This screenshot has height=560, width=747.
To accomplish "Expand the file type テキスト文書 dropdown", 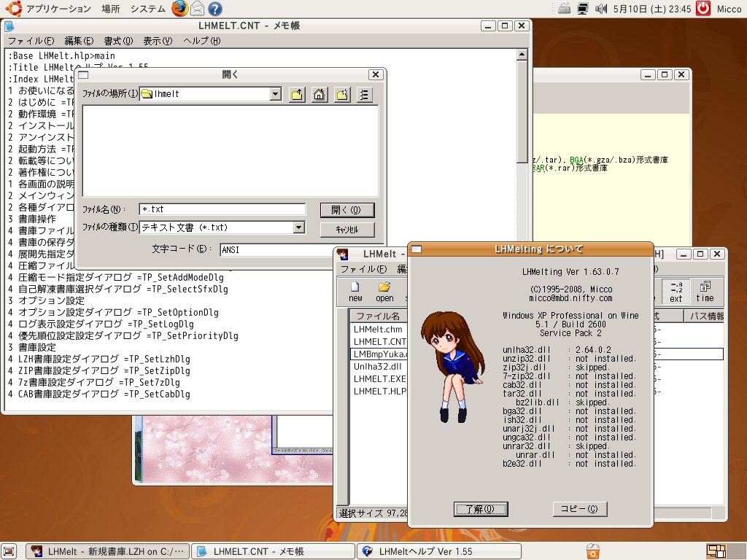I will pos(298,227).
